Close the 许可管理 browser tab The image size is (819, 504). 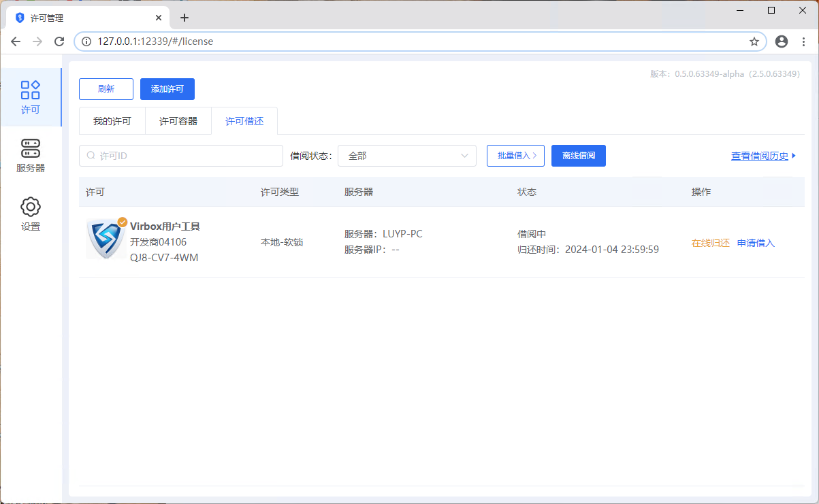tap(159, 18)
